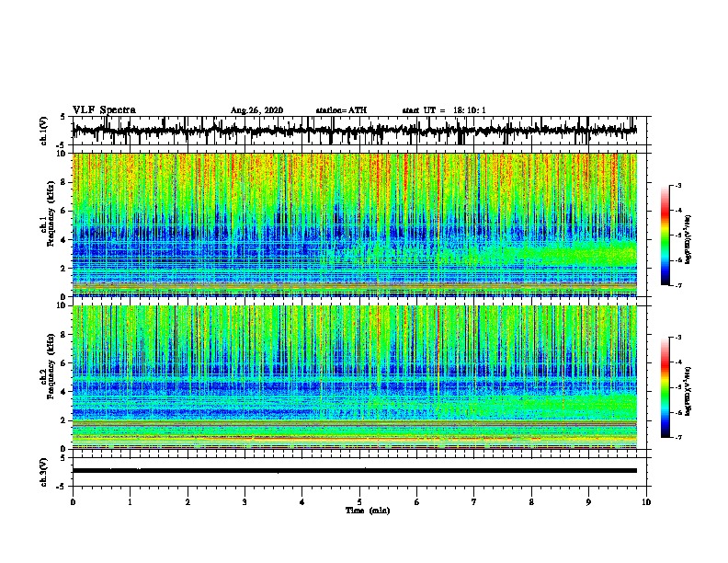The height and width of the screenshot is (563, 728).
Task: Click the "8" kHz tick on ch.1 spectrogram axis
Action: 63,182
